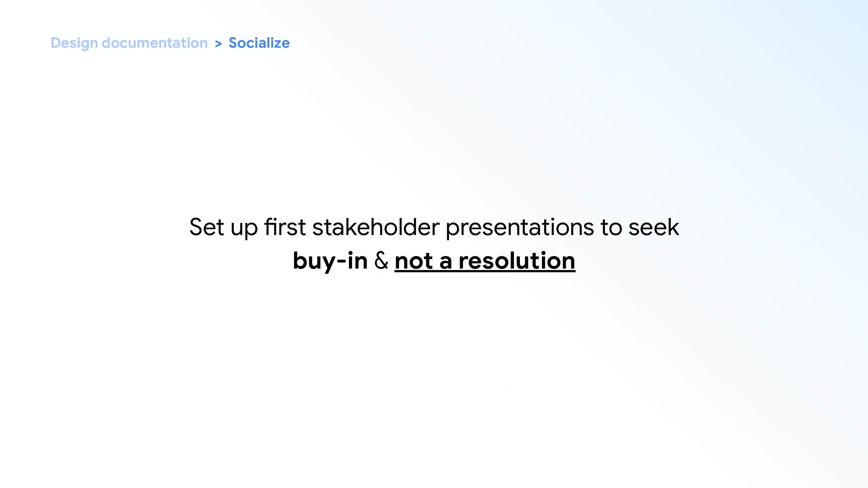The height and width of the screenshot is (488, 868).
Task: Click the bold 'buy-in' text
Action: pos(330,261)
